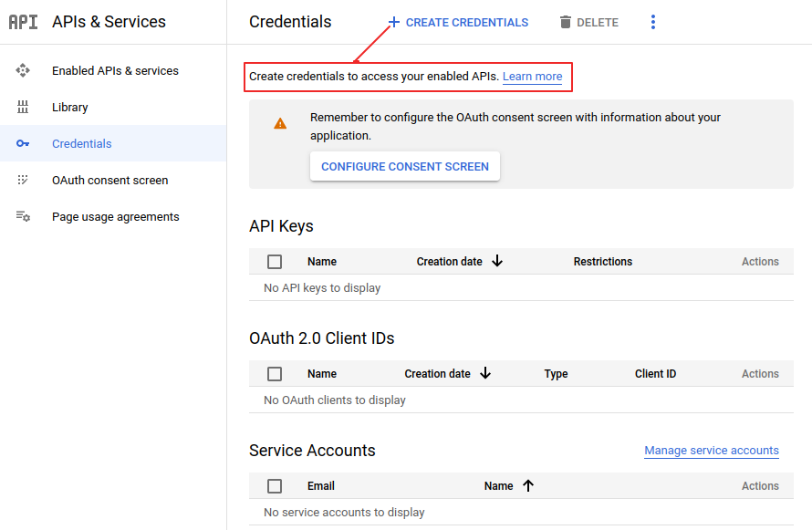Open the Manage service accounts link
812x530 pixels.
(711, 451)
